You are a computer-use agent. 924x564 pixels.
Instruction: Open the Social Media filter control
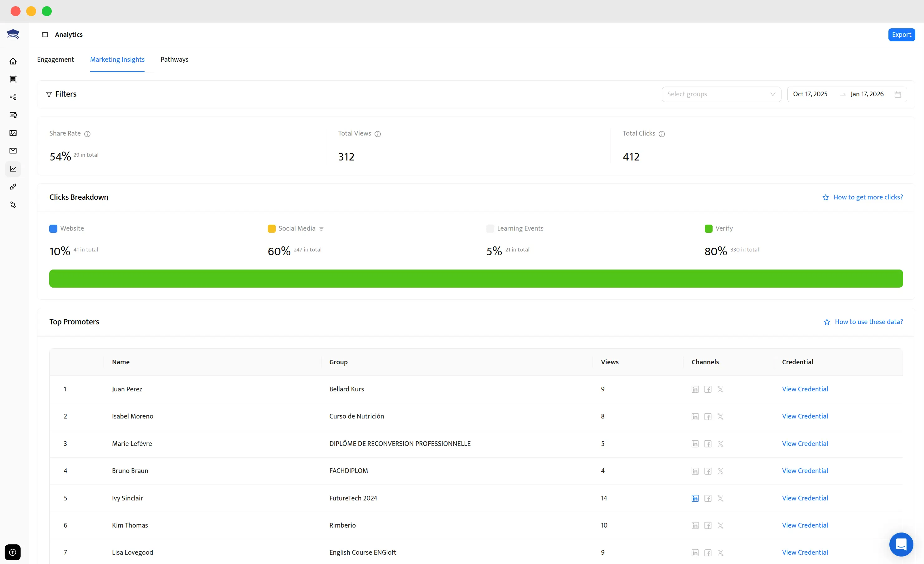coord(322,229)
